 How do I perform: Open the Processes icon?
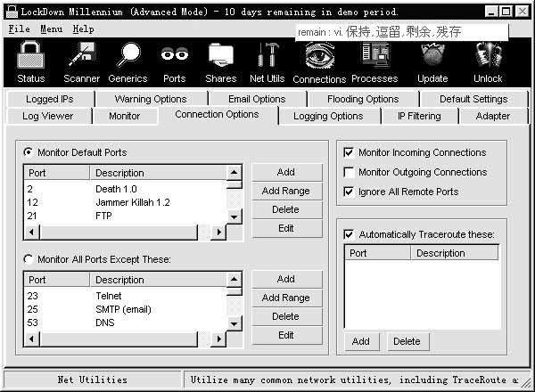click(x=374, y=54)
